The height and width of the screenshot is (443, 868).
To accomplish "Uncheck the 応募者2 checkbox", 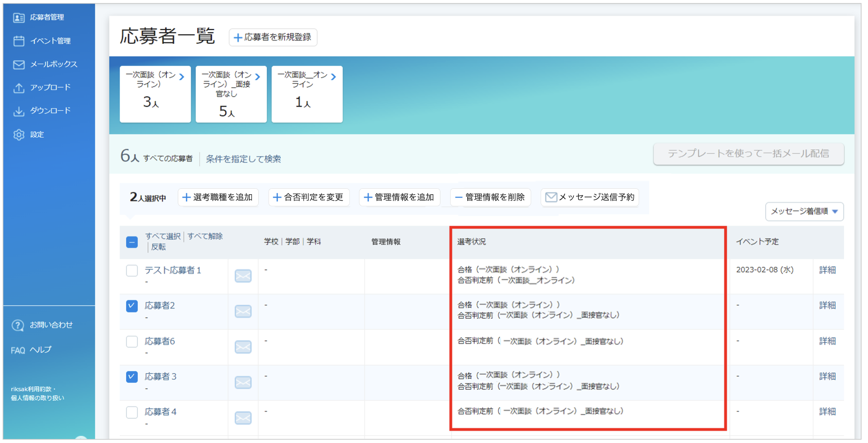I will [x=132, y=306].
